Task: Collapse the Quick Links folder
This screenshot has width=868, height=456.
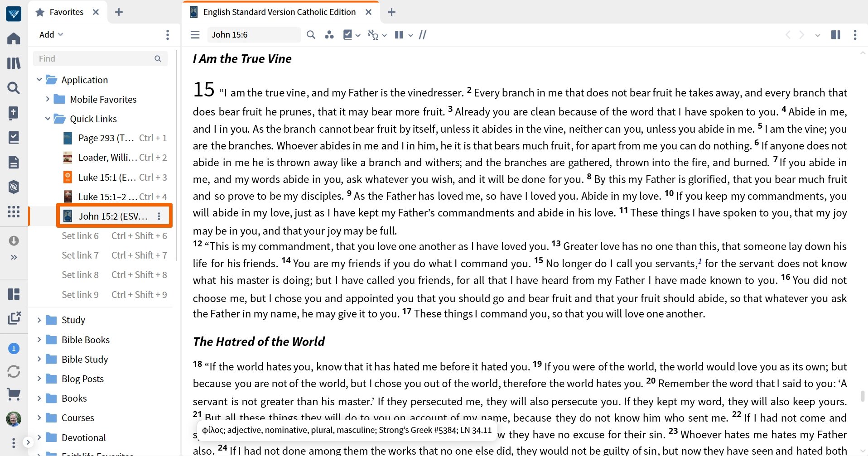Action: pyautogui.click(x=48, y=119)
